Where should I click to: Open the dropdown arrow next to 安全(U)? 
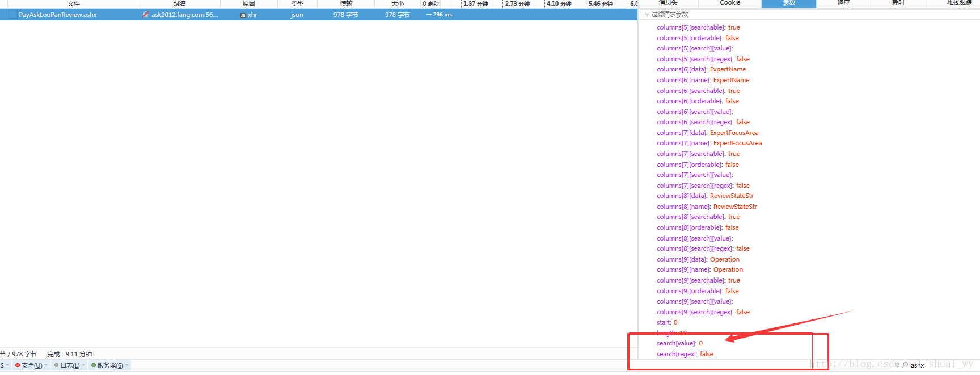tap(46, 365)
